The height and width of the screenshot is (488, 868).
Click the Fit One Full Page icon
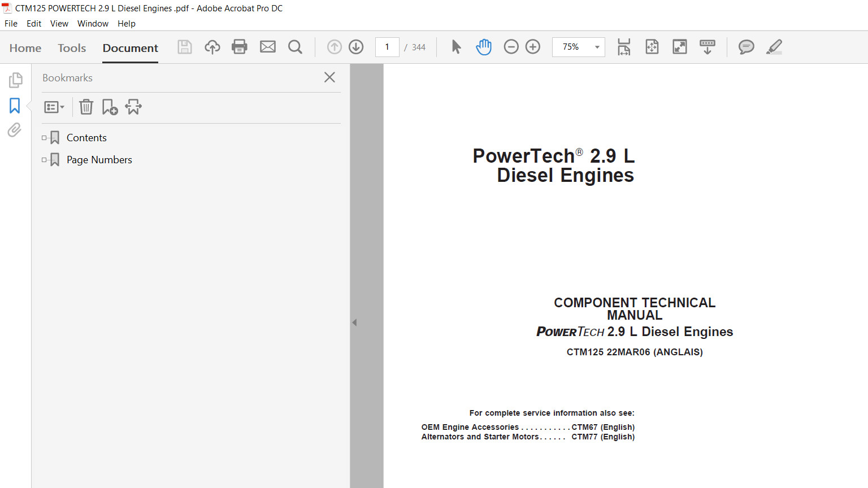pos(652,47)
